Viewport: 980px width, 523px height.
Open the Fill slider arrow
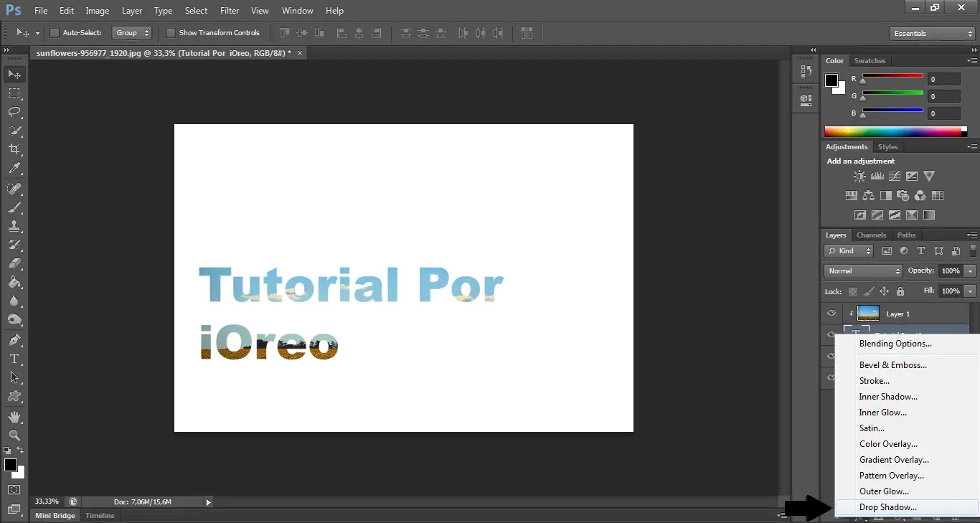pos(971,291)
